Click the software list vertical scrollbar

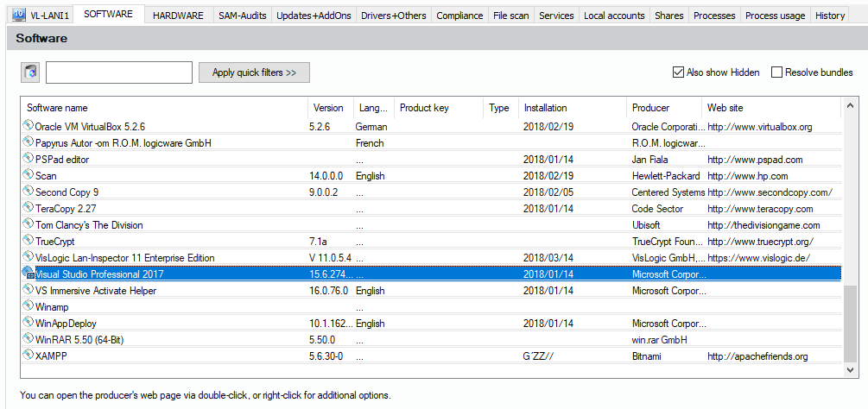pyautogui.click(x=851, y=324)
